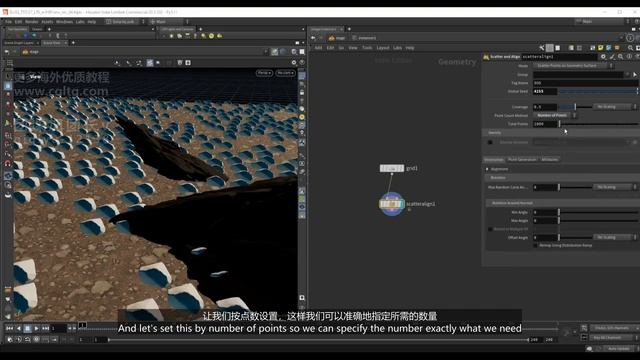Jump to last frame button
Image resolution: width=640 pixels, height=360 pixels.
coord(45,328)
